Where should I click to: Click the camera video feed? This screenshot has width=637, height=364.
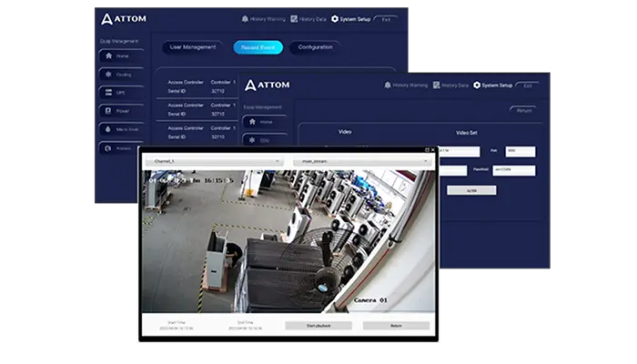pos(287,241)
